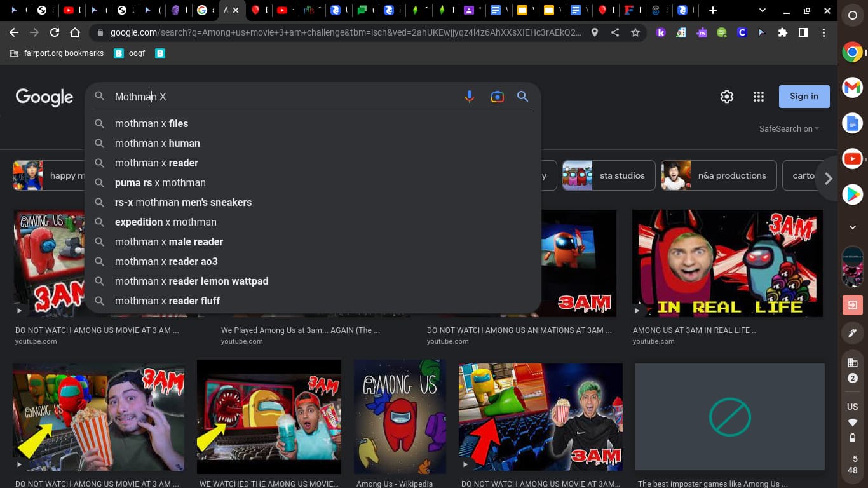Viewport: 868px width, 488px height.
Task: Choose suggestion 'mothman x reader fluff'
Action: 313,301
